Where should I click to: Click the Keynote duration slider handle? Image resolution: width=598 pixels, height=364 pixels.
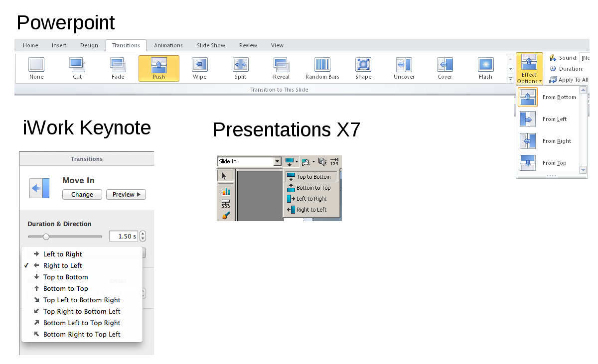(46, 237)
